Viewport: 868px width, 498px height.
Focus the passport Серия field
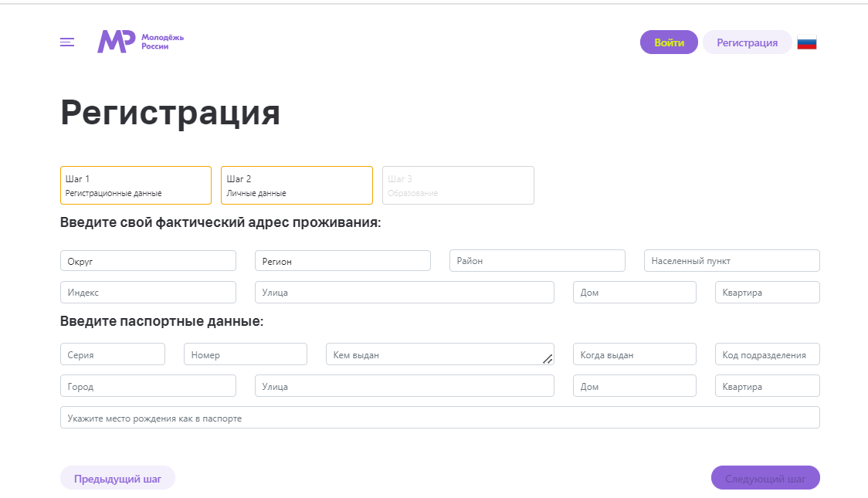113,354
